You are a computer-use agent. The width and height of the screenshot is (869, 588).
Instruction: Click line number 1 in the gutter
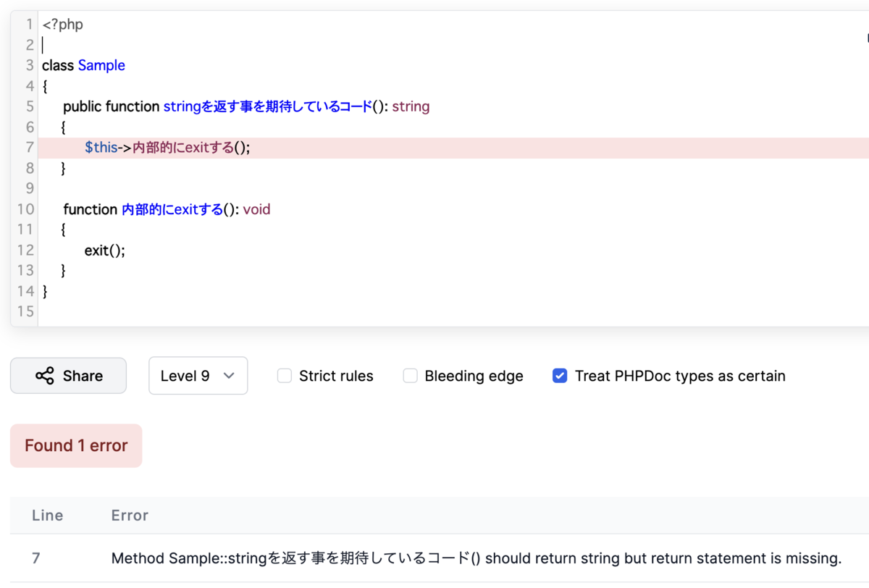tap(29, 24)
